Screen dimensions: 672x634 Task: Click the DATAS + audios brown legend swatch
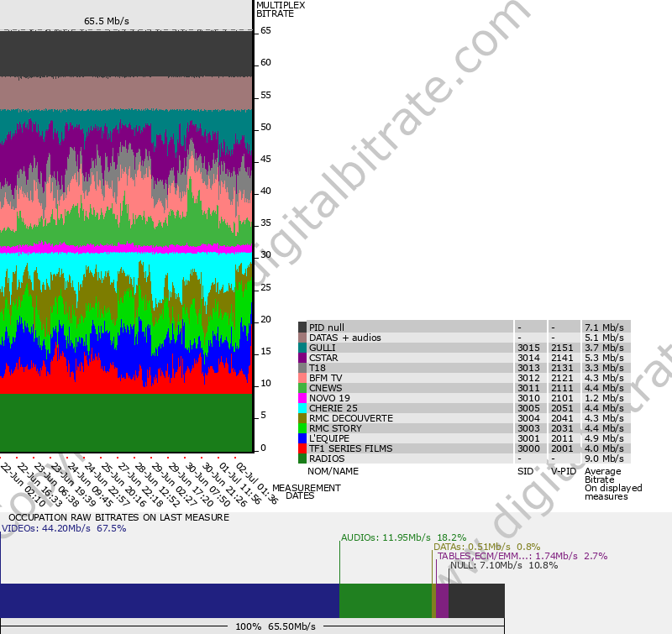point(302,338)
